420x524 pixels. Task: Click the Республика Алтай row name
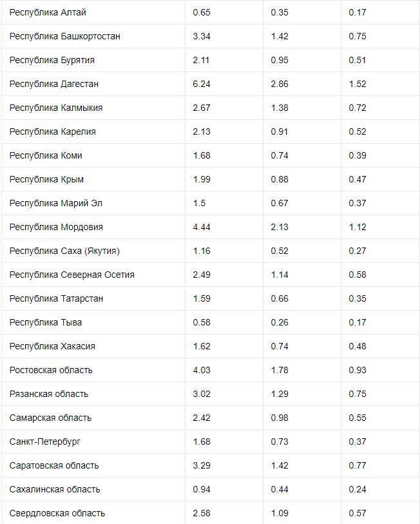pos(48,12)
